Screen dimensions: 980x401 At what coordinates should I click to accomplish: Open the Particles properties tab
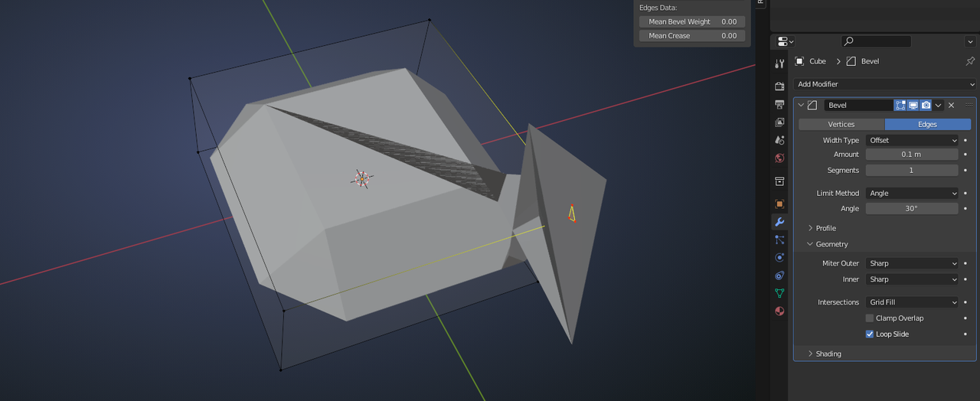point(779,240)
